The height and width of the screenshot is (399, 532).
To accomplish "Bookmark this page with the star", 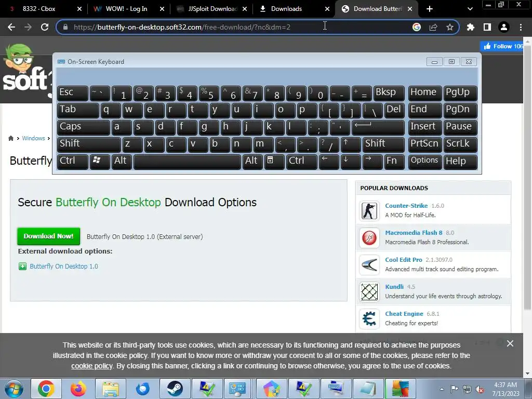I will coord(450,27).
